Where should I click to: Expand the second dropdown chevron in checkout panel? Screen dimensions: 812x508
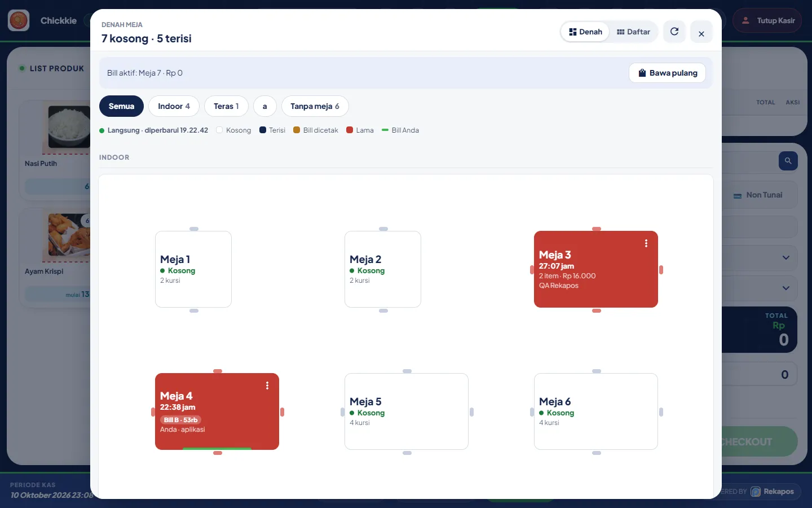[786, 288]
